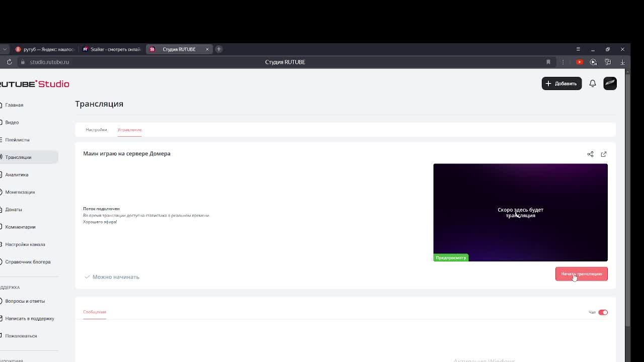The height and width of the screenshot is (362, 644).
Task: Click the stream title Маин играю на сервере Домера
Action: tap(127, 153)
